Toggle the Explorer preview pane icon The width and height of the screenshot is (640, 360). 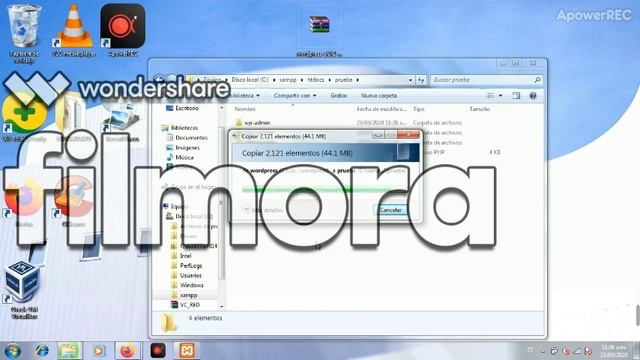516,96
